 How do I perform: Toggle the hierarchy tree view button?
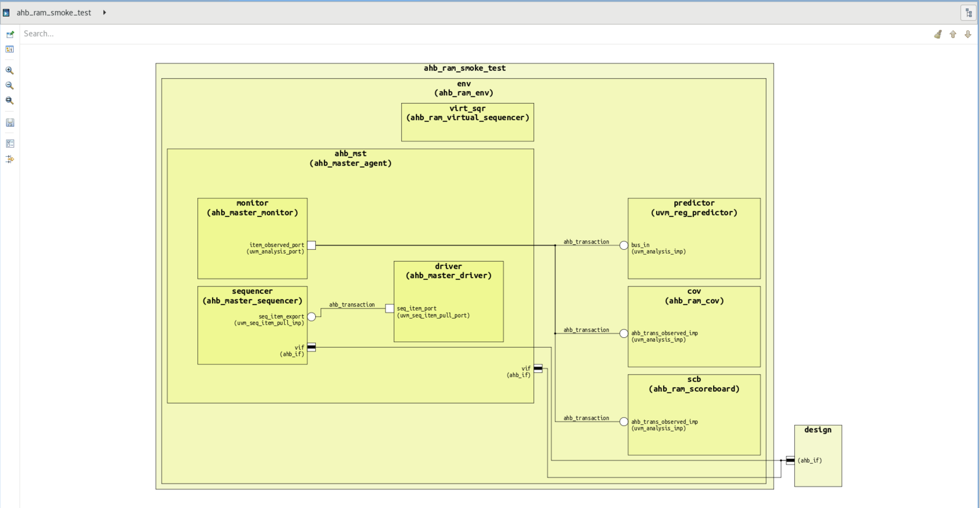[x=969, y=13]
